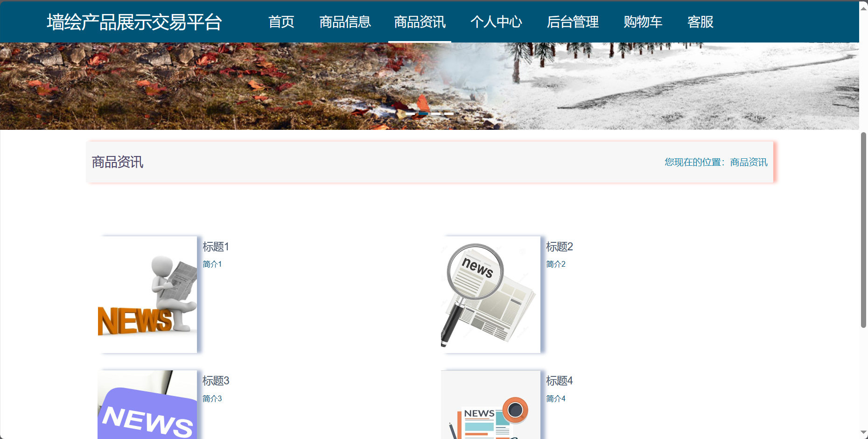
Task: Select the 商品资讯 navigation tab
Action: tap(420, 22)
